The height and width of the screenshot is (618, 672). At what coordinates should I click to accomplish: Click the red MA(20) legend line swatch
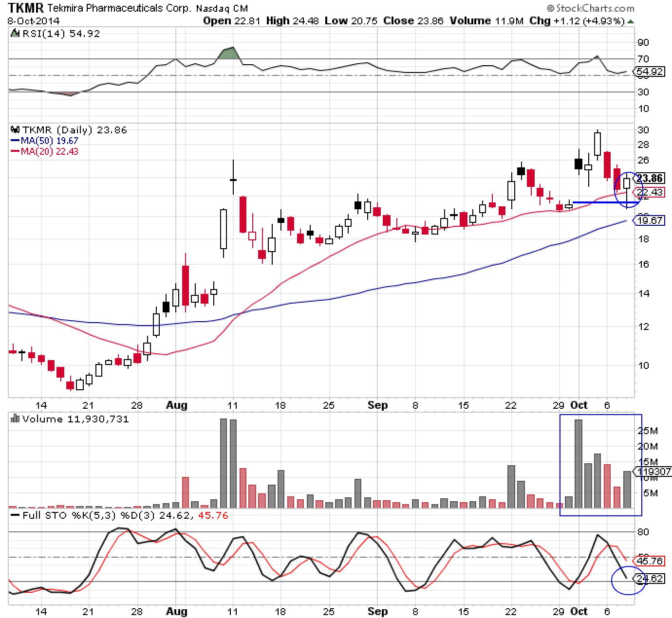click(15, 151)
